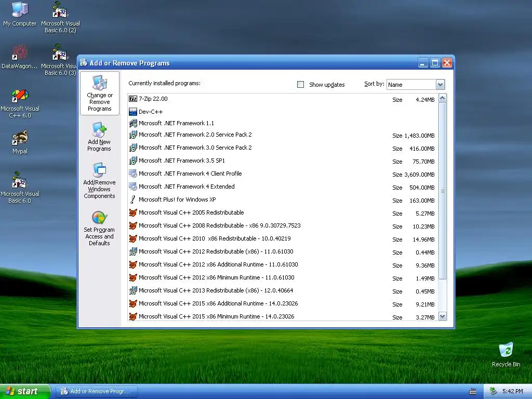Open the Windows start button
532x399 pixels.
click(25, 392)
